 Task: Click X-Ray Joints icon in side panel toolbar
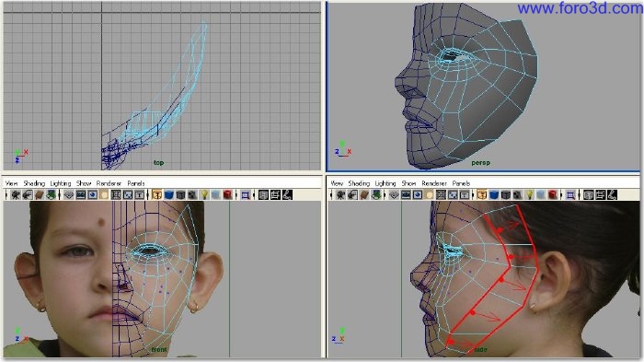613,195
